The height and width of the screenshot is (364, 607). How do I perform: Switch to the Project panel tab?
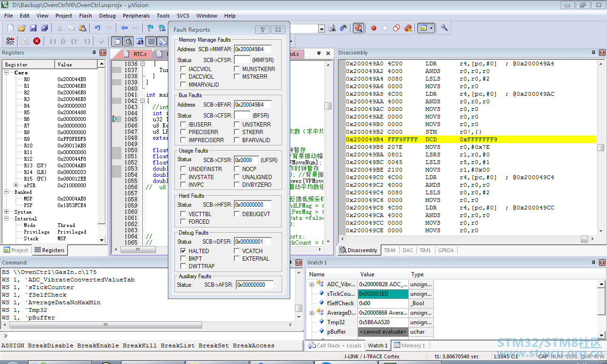point(16,250)
